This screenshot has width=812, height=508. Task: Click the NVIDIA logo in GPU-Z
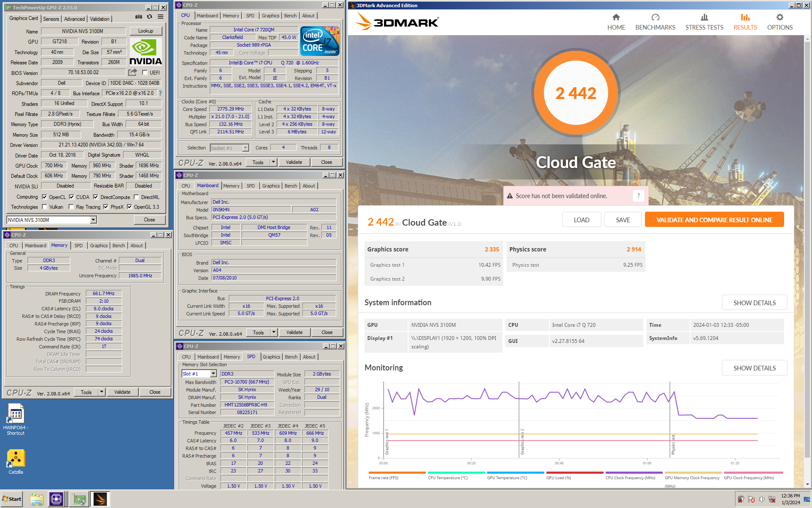point(145,52)
